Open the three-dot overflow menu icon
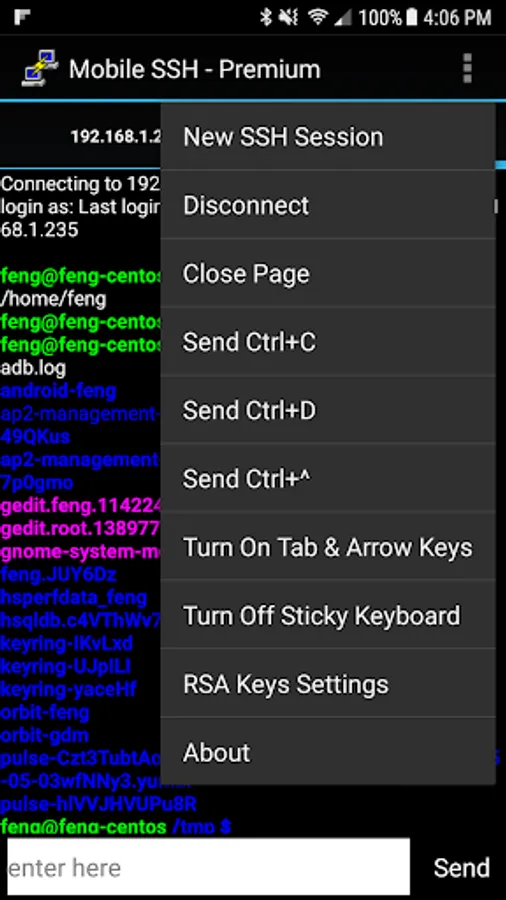Image resolution: width=506 pixels, height=900 pixels. [467, 69]
